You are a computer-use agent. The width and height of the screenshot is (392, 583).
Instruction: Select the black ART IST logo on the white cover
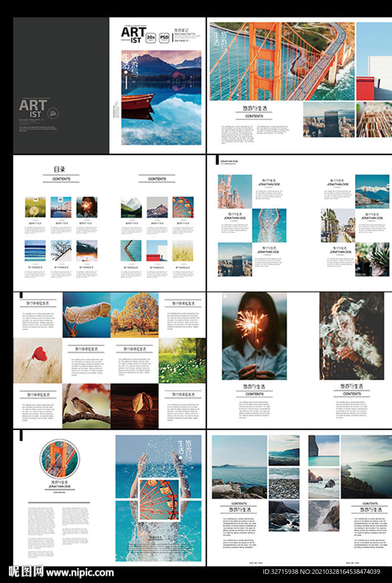tap(133, 34)
